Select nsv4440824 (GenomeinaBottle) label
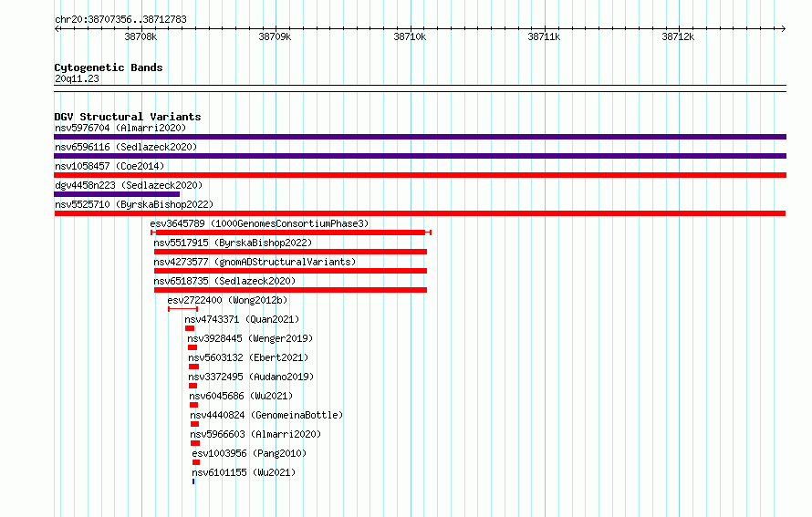The width and height of the screenshot is (812, 517). point(266,415)
